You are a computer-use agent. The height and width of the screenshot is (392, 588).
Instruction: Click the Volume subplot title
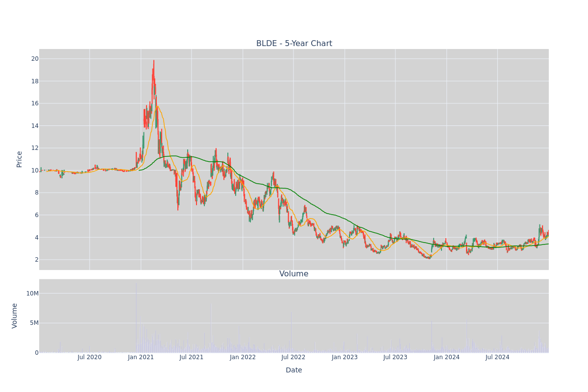(x=294, y=274)
